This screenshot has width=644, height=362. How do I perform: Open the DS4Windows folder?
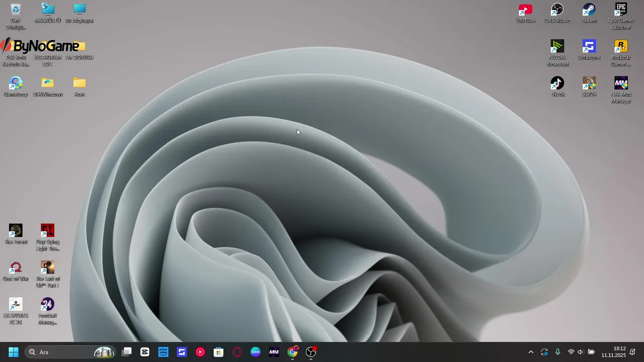(48, 86)
